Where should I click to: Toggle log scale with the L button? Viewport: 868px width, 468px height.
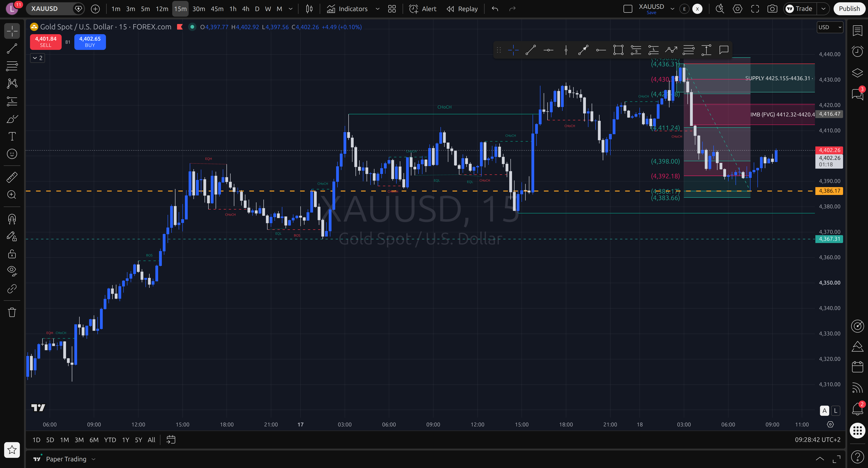[x=835, y=411]
